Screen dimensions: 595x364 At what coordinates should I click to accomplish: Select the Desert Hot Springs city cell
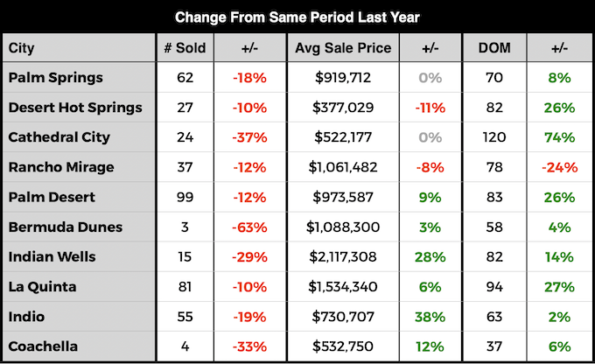click(74, 108)
